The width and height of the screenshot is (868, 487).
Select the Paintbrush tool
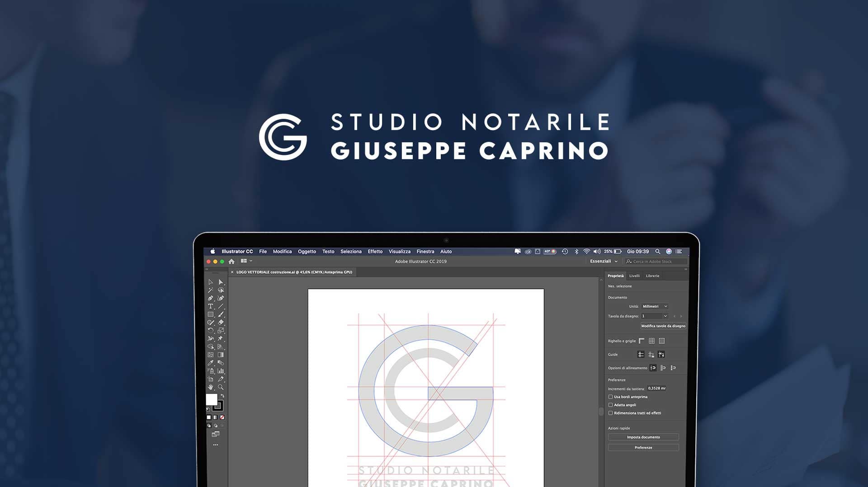click(x=221, y=314)
